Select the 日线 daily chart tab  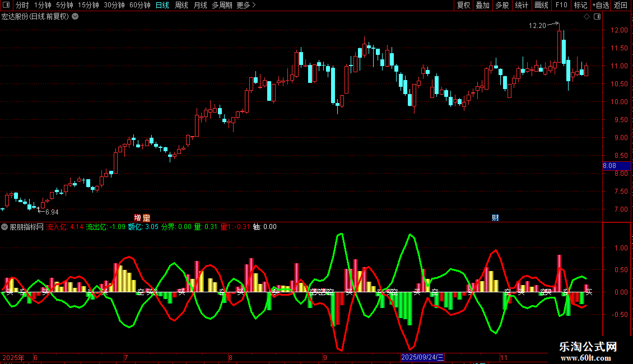(162, 5)
